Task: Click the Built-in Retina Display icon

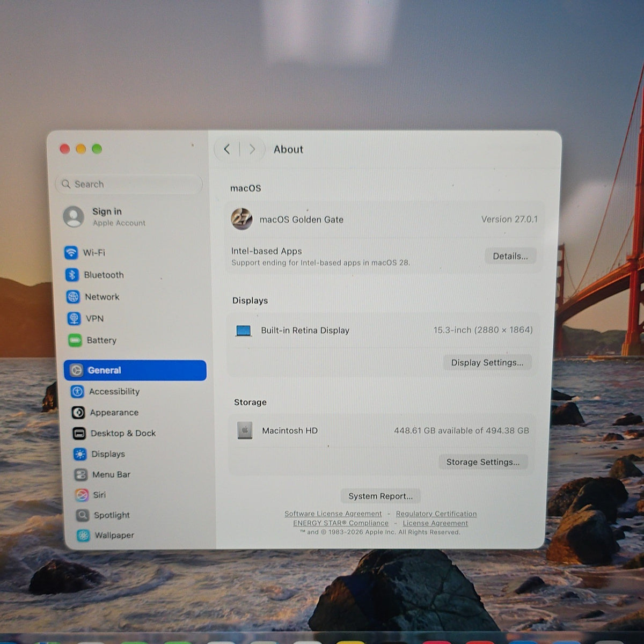Action: coord(244,331)
